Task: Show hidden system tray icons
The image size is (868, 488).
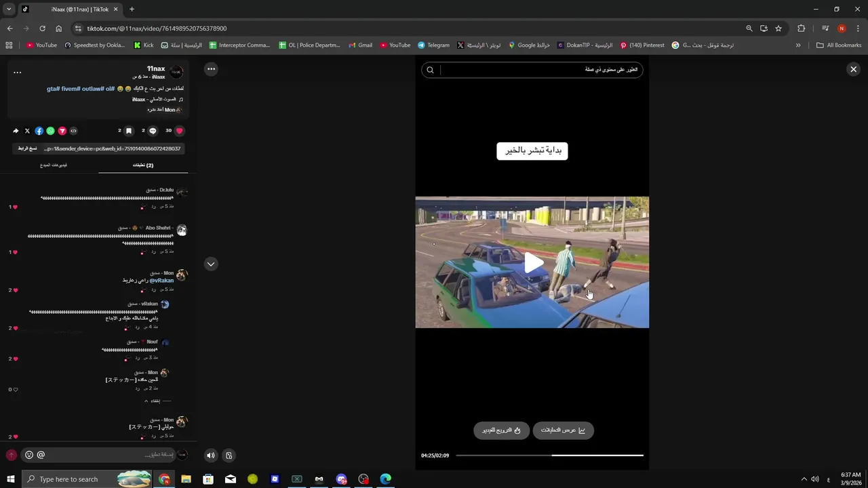Action: 804,479
